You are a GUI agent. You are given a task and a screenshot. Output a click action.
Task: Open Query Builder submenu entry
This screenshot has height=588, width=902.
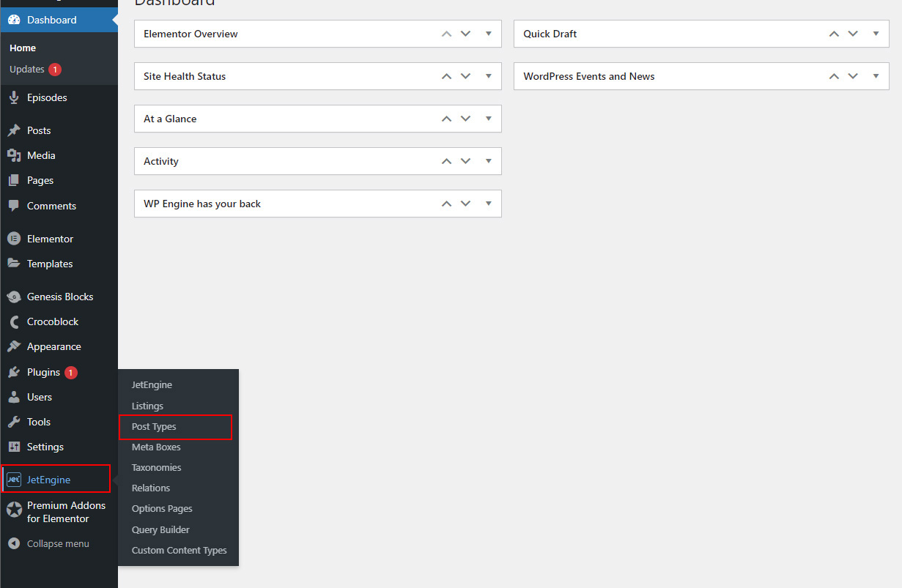point(160,529)
